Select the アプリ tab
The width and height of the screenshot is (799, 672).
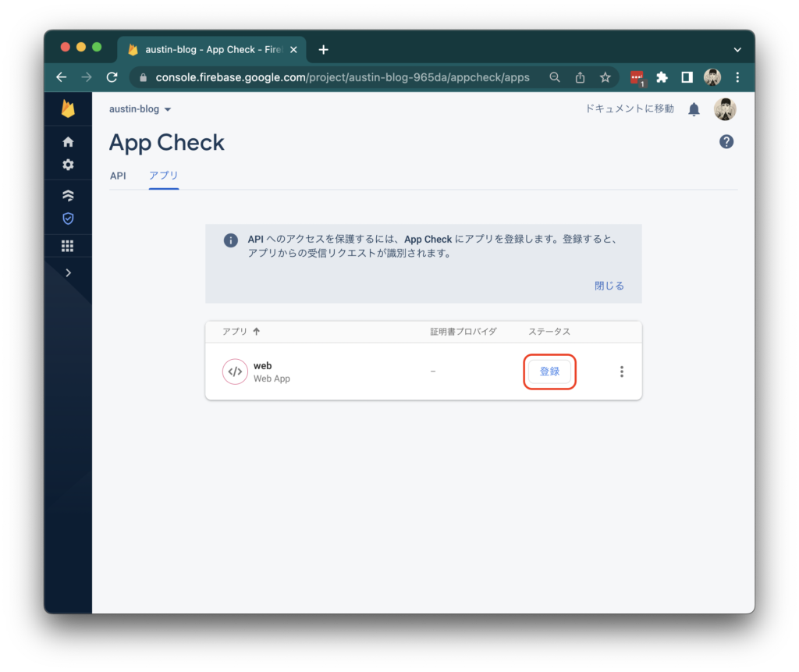[x=163, y=176]
